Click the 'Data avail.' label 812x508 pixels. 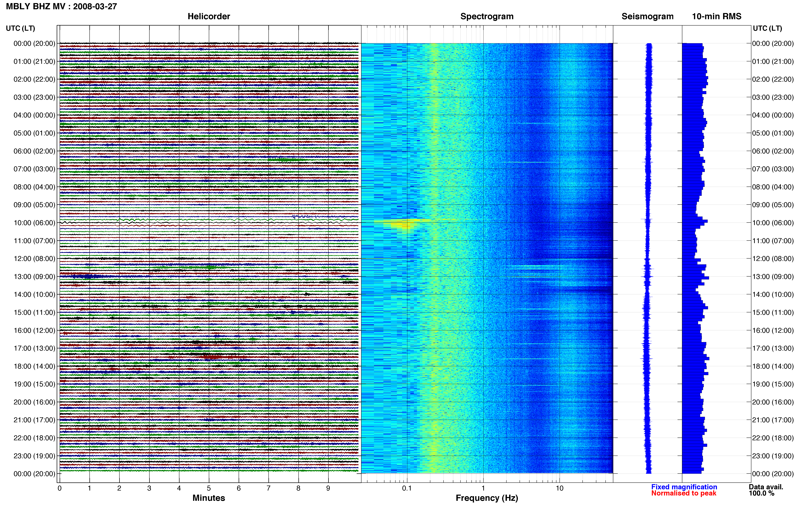click(x=766, y=487)
